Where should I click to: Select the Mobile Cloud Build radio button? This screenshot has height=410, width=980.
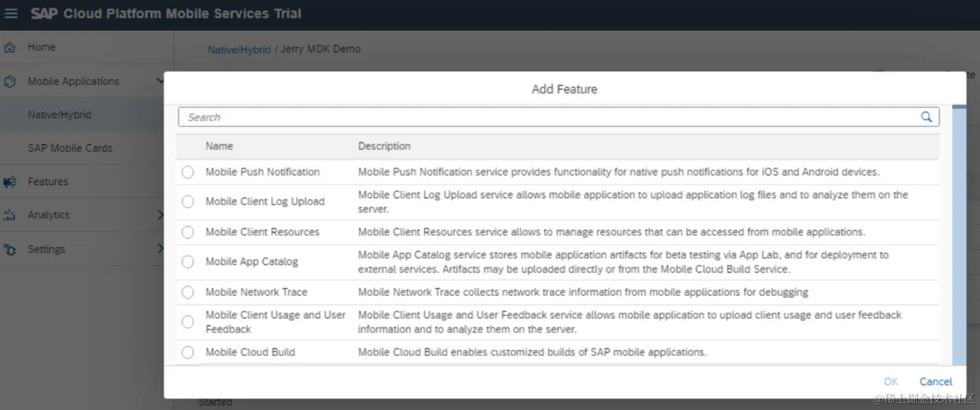(187, 352)
